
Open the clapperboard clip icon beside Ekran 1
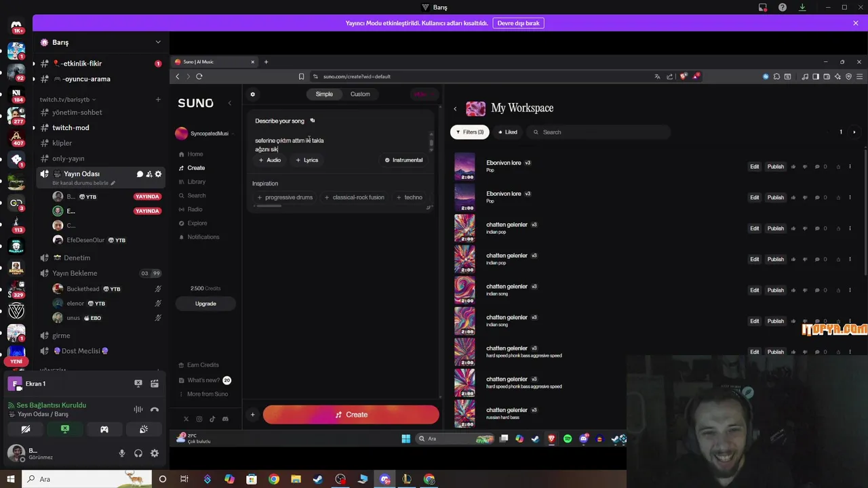pos(155,384)
